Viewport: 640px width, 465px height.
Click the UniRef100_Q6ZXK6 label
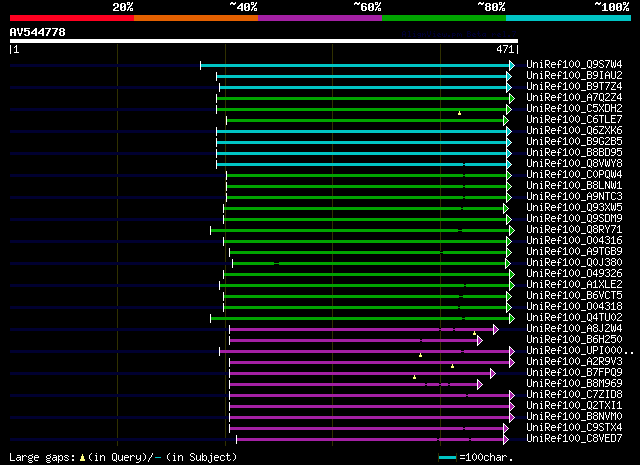pos(574,131)
